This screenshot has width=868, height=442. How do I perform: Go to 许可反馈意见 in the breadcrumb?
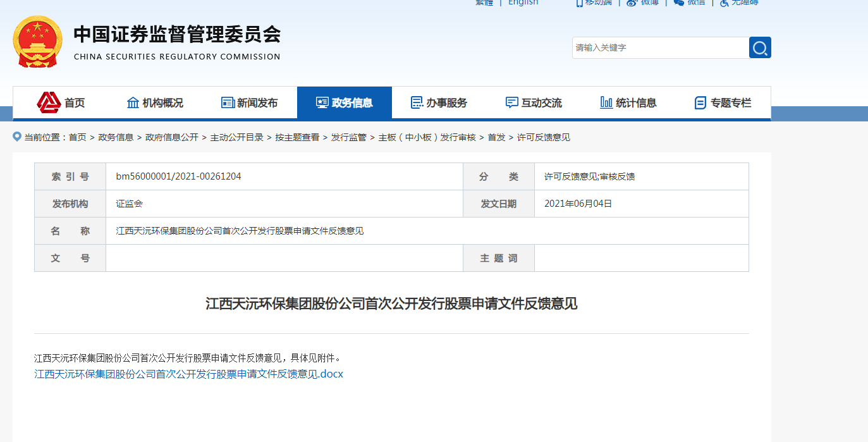pos(544,137)
